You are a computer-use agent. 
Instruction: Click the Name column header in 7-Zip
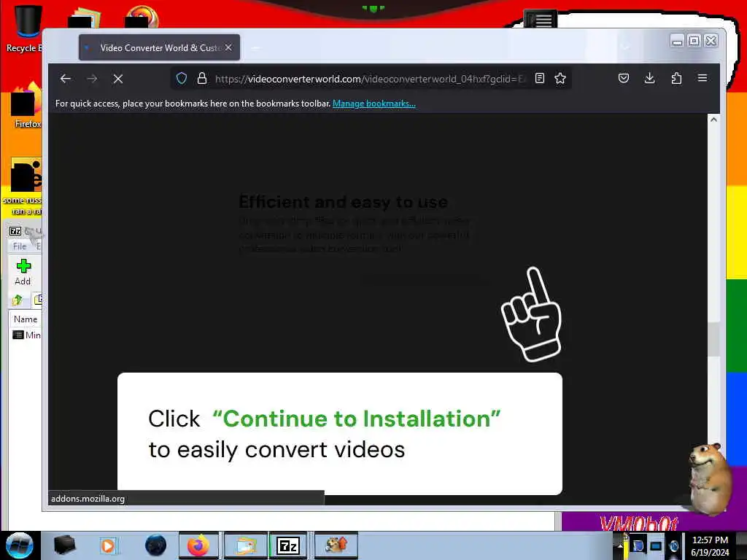click(x=26, y=319)
